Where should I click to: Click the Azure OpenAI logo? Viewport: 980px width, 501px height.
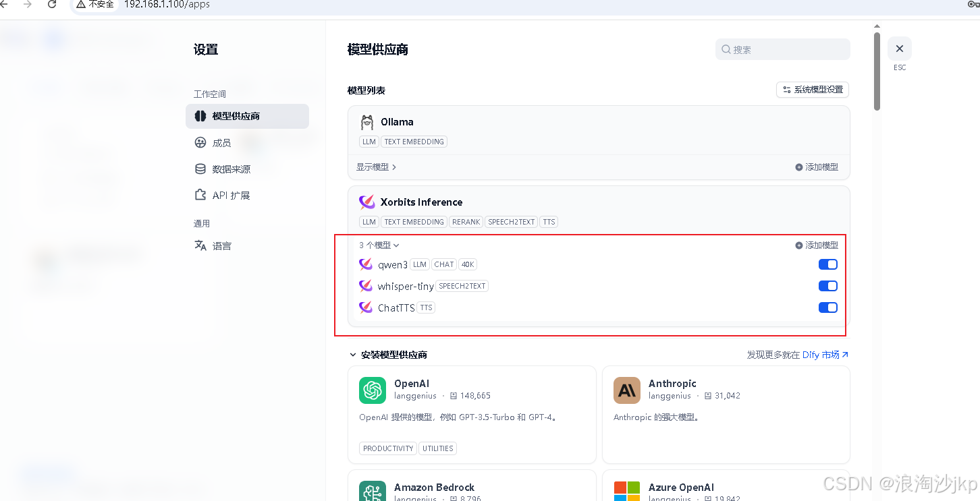point(627,491)
